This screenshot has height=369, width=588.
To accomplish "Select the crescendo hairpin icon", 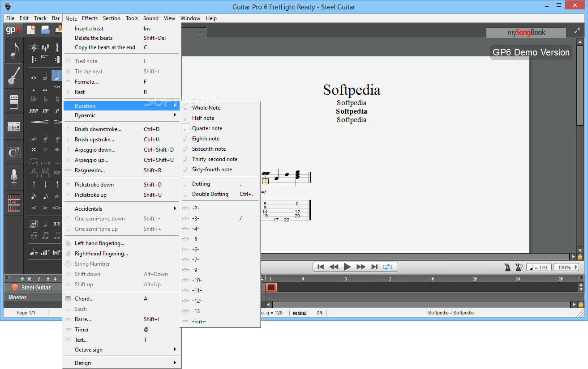I will pos(39,122).
